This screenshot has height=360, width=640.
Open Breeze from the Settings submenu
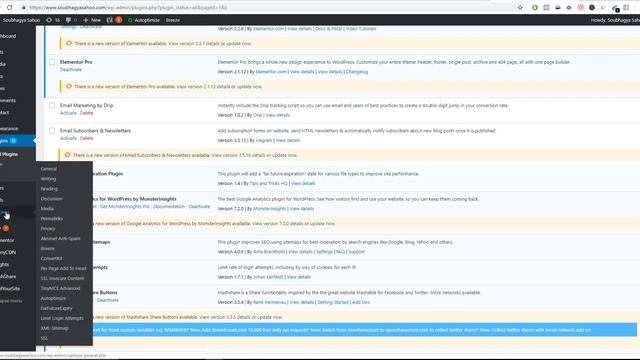coord(47,248)
